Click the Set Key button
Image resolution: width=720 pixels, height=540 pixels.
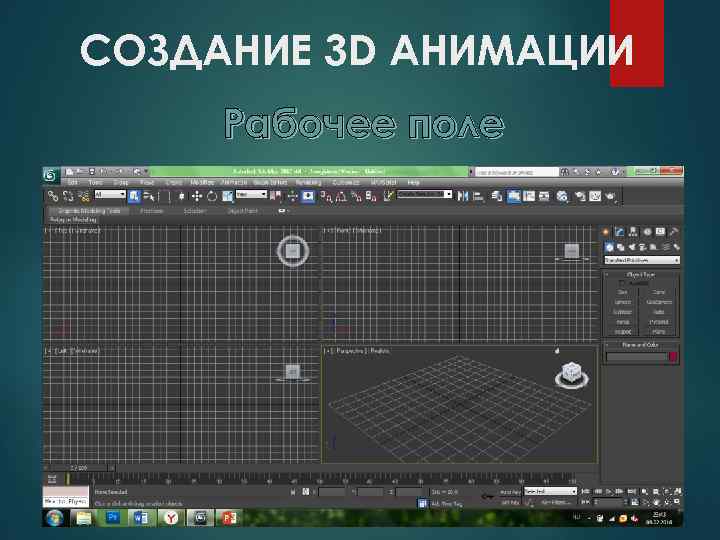[510, 502]
